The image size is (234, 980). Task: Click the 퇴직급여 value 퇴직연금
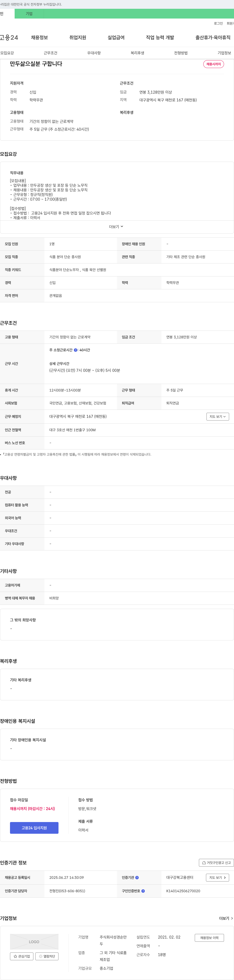pyautogui.click(x=172, y=403)
